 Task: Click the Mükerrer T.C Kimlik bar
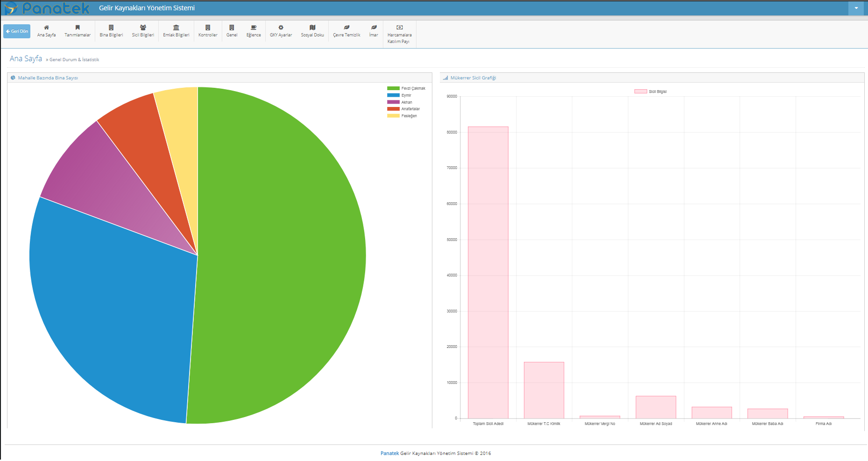coord(544,390)
